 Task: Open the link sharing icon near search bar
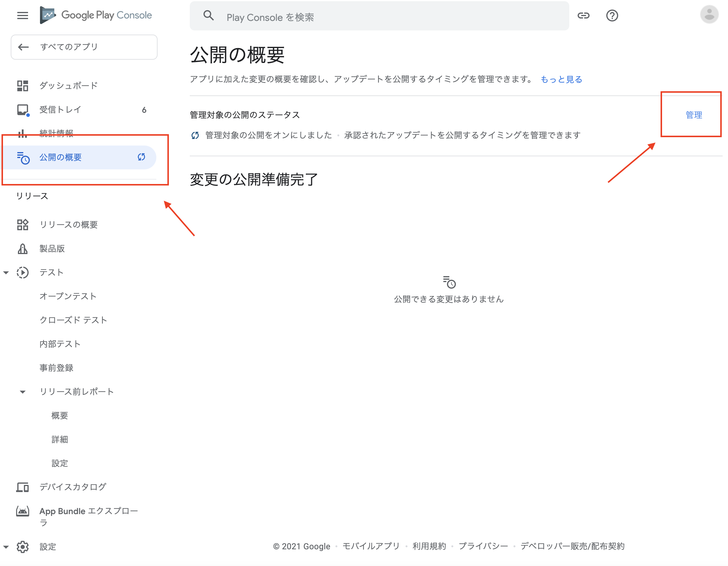pos(584,15)
